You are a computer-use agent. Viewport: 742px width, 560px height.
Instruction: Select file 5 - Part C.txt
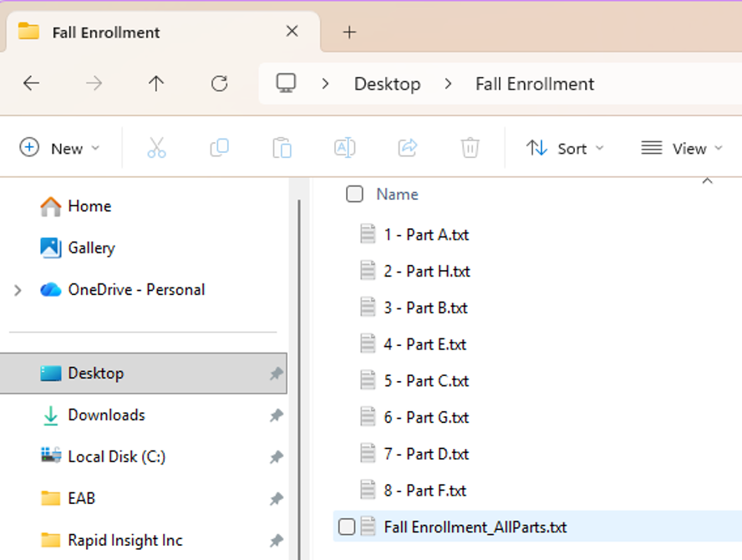click(x=426, y=380)
